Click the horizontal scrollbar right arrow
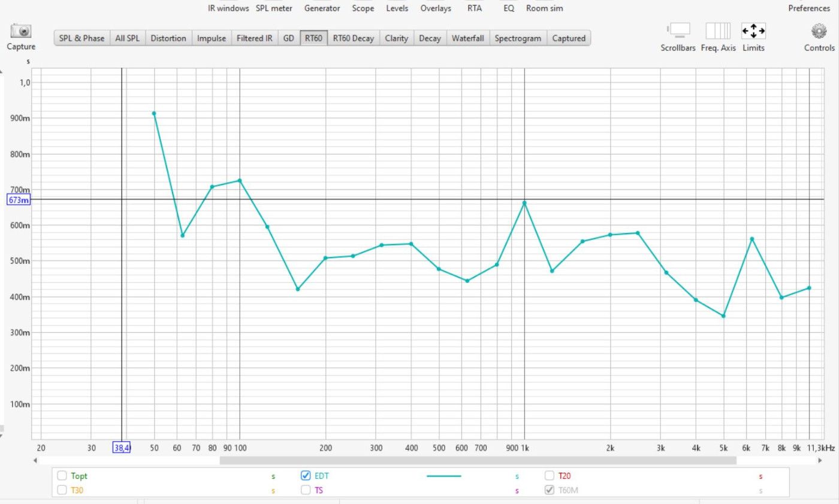 tap(819, 460)
